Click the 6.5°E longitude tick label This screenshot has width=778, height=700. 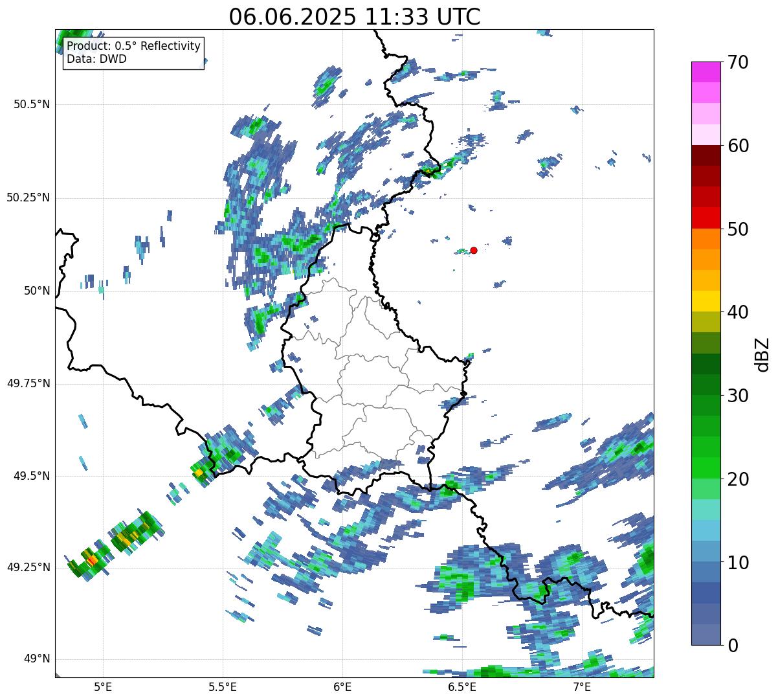point(462,686)
